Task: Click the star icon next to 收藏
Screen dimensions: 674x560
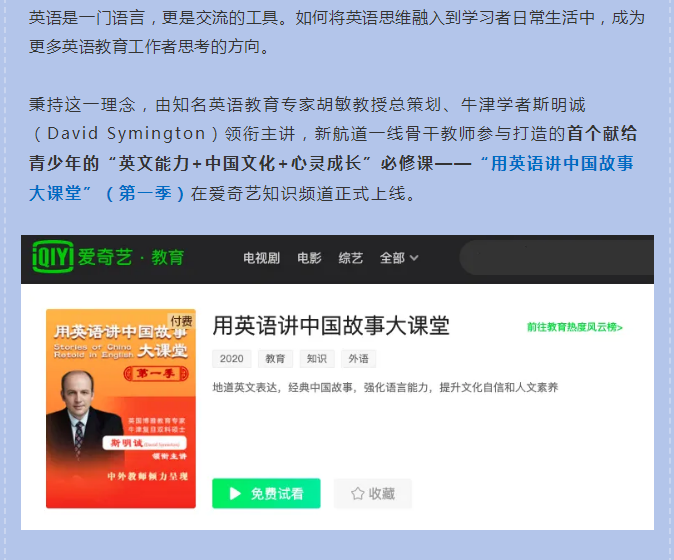Action: [x=358, y=493]
